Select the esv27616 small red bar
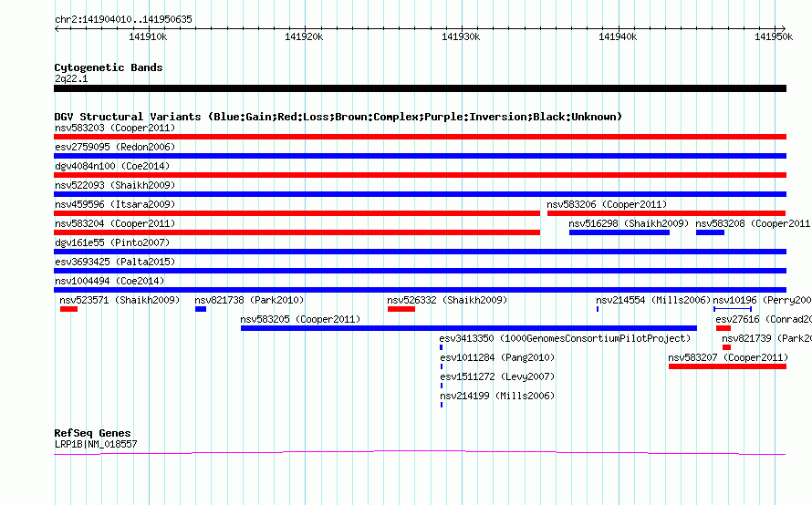The width and height of the screenshot is (812, 505). tap(724, 328)
